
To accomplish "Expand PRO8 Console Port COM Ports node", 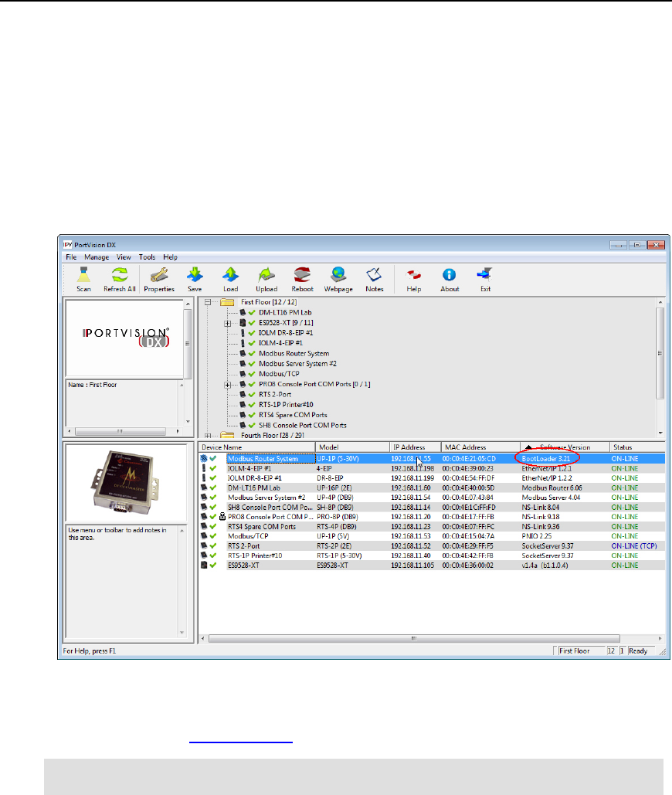I will [x=228, y=384].
